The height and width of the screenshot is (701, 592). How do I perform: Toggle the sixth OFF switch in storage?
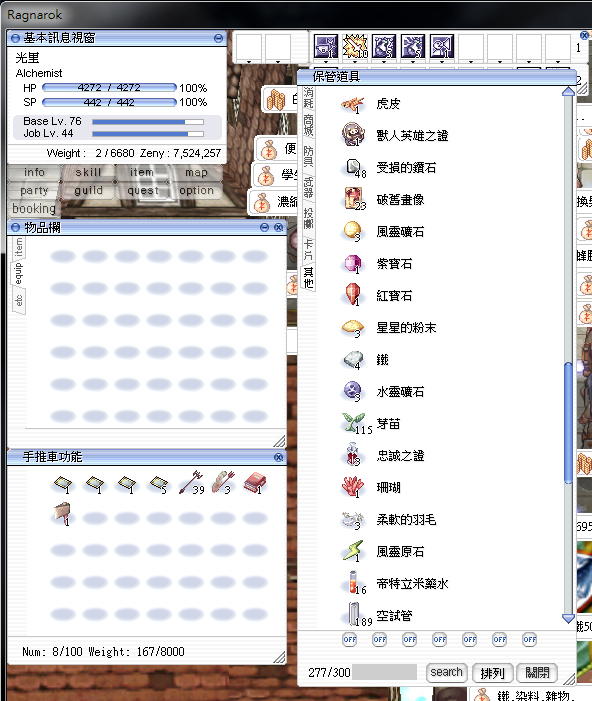tap(499, 639)
